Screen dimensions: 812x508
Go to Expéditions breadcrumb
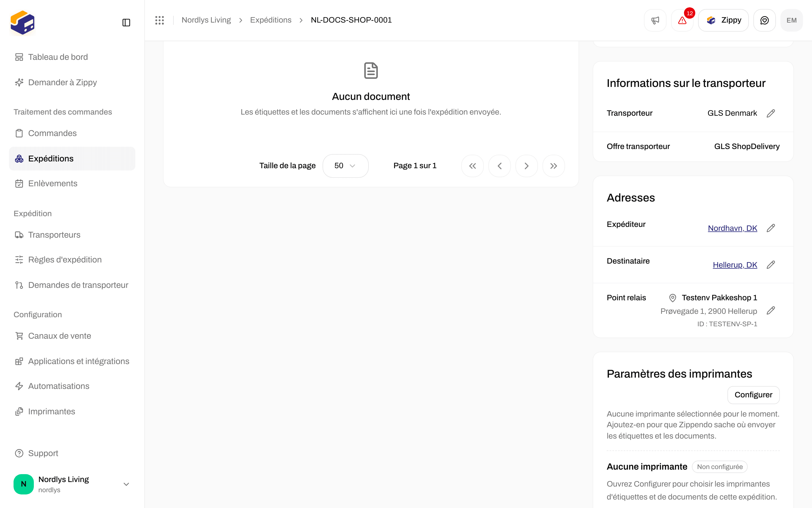271,20
